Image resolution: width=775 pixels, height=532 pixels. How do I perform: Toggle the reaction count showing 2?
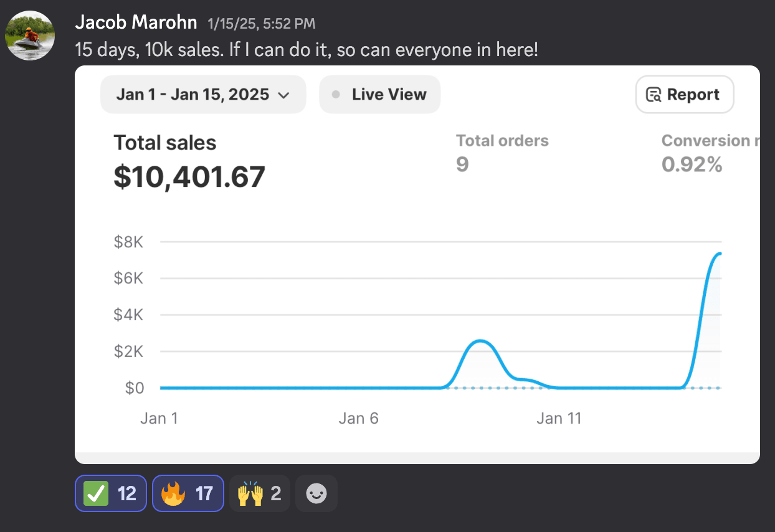[276, 494]
